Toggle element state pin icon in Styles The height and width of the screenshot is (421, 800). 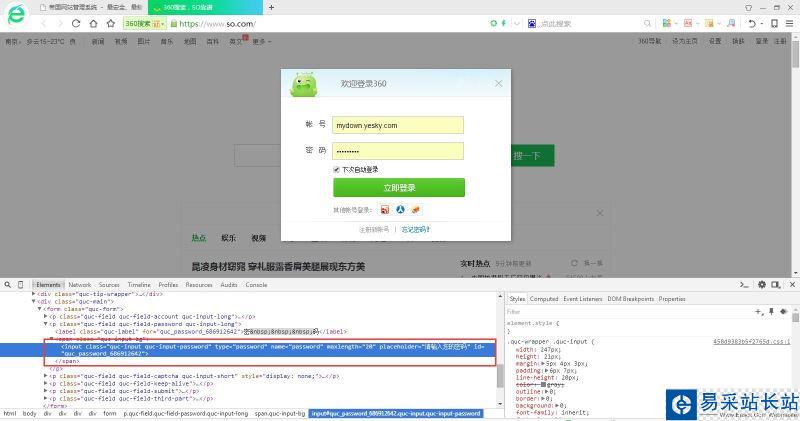tap(771, 311)
